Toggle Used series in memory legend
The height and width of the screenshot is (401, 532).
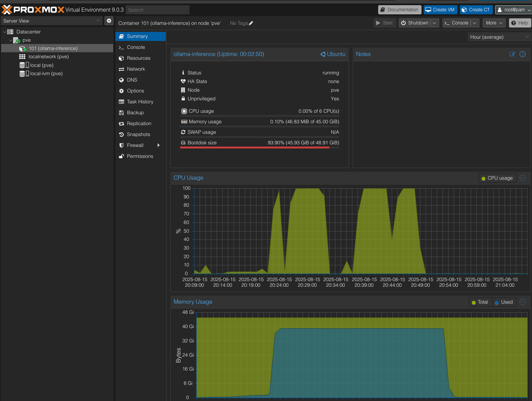coord(504,302)
